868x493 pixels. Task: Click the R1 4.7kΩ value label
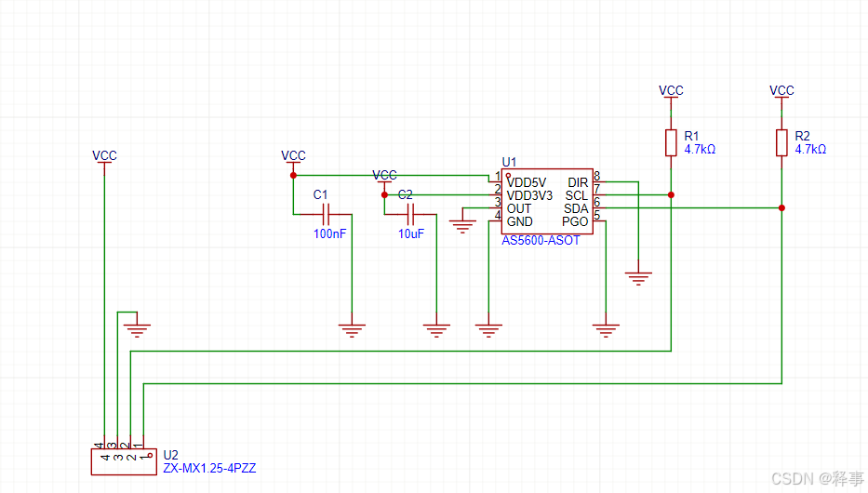[x=700, y=150]
